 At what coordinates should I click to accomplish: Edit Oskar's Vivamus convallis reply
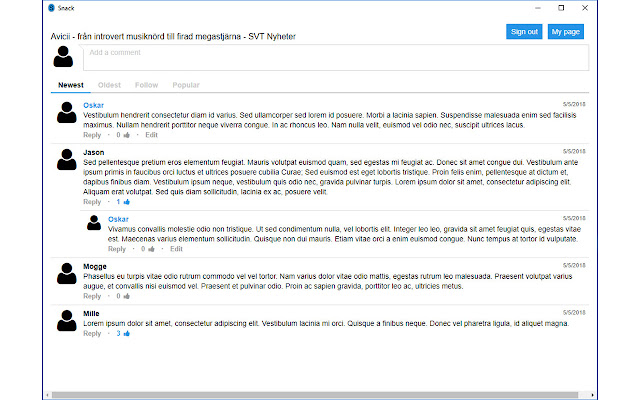pos(176,249)
